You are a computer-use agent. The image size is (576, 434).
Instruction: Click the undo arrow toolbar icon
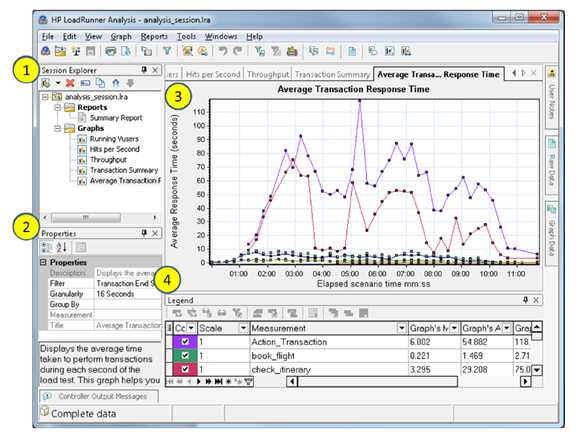[x=223, y=51]
